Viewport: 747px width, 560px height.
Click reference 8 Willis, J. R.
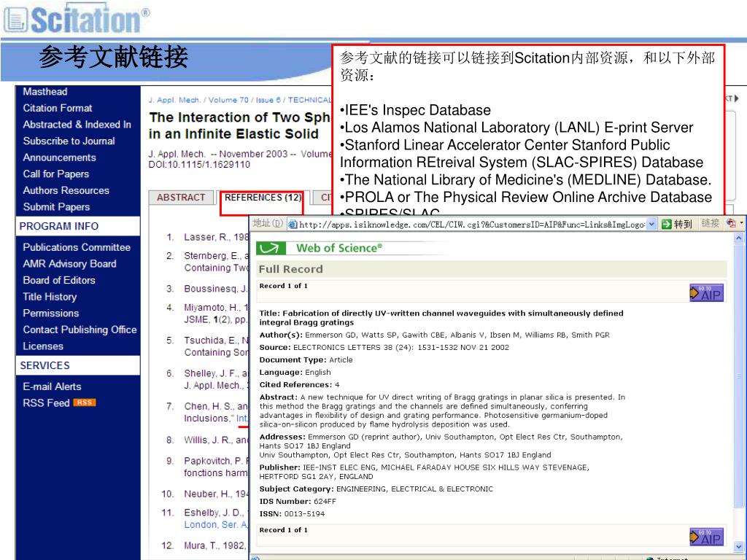(x=216, y=440)
